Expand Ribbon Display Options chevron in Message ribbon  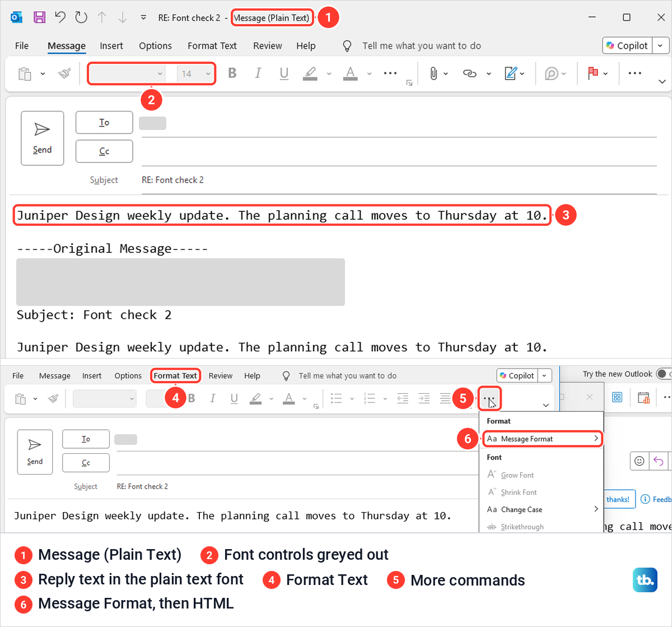(662, 82)
